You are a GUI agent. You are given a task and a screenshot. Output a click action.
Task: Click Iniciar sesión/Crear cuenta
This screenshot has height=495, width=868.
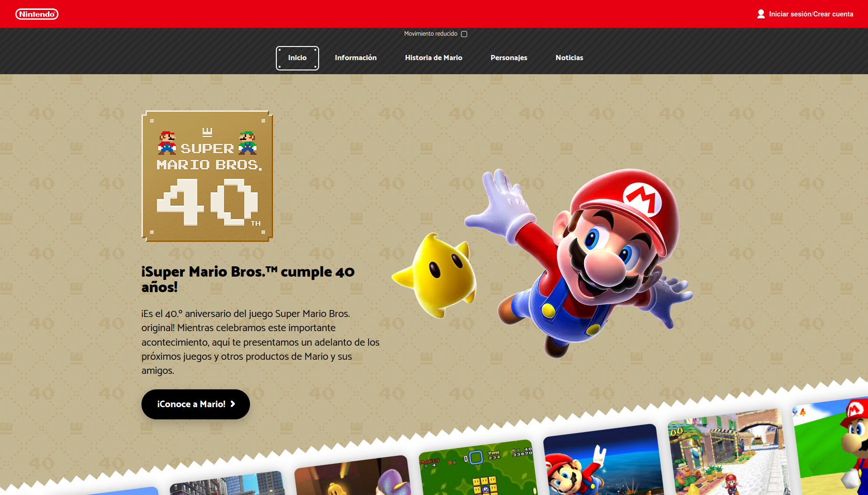tap(811, 14)
